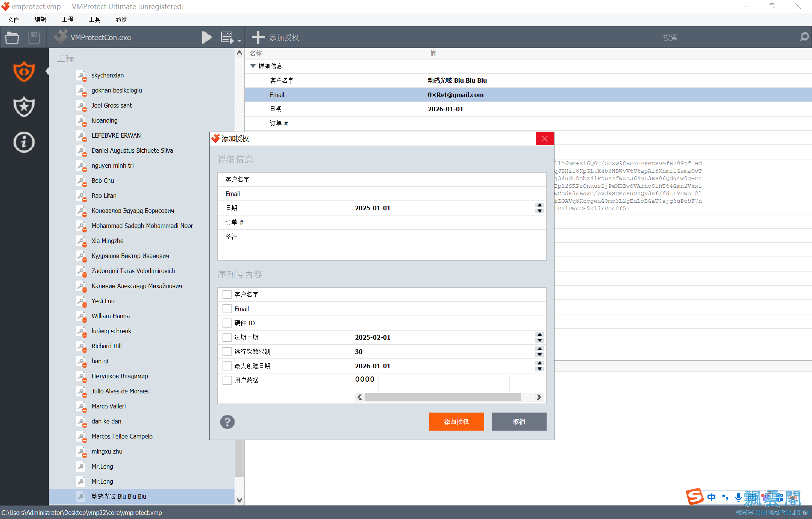Select the LEFEBVRE ERWAN license
812x519 pixels.
pos(116,135)
